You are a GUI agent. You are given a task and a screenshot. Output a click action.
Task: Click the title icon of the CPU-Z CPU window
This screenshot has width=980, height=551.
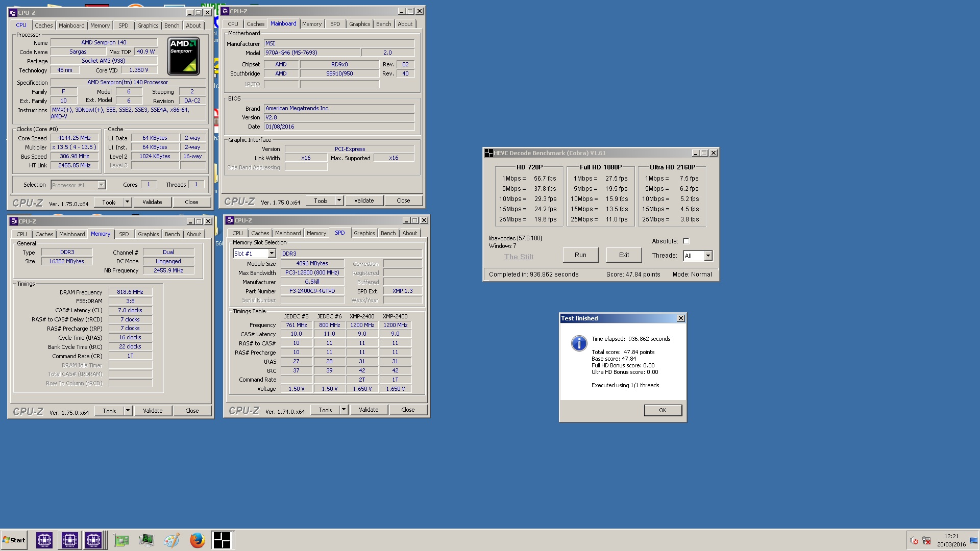click(13, 13)
